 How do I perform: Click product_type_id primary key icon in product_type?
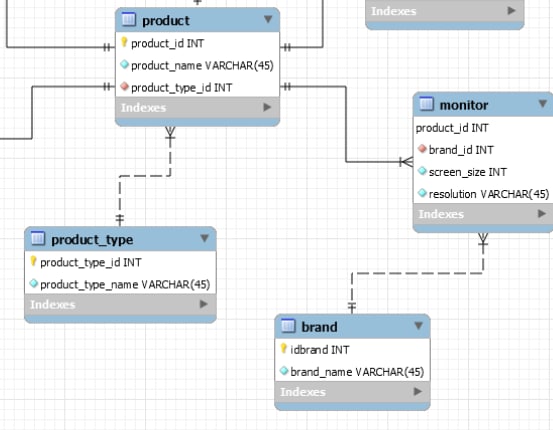34,261
